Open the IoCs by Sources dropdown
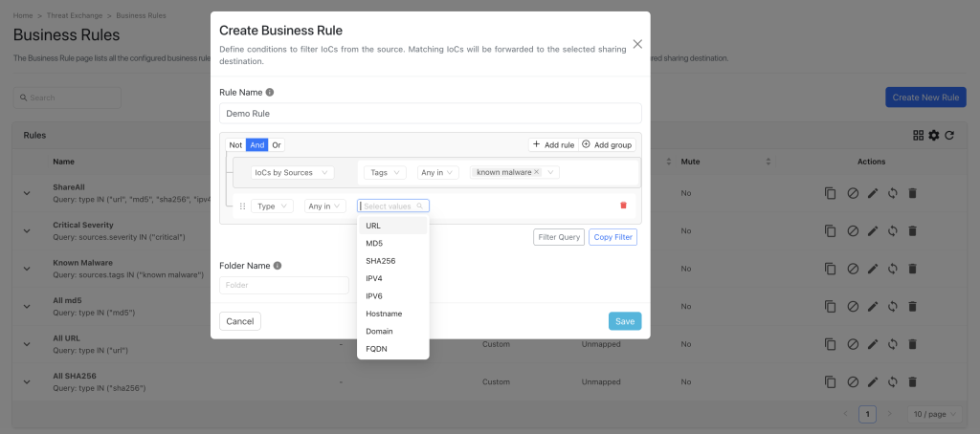The height and width of the screenshot is (434, 980). pyautogui.click(x=293, y=172)
